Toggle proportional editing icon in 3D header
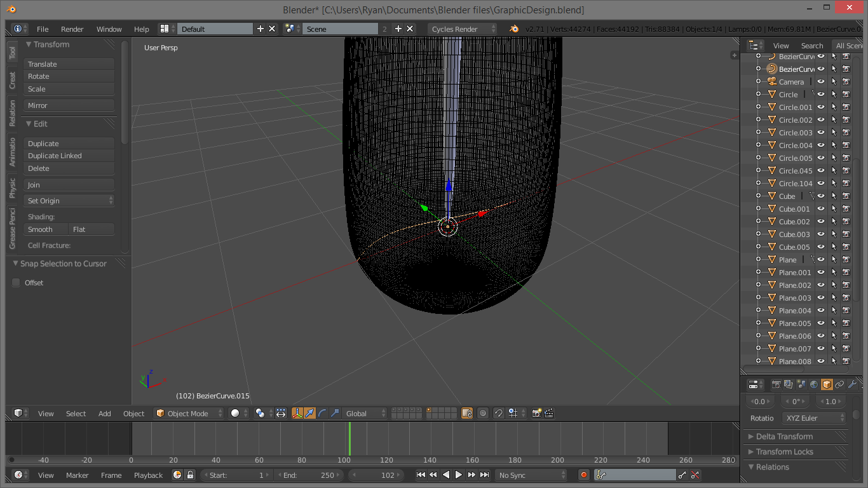Image resolution: width=868 pixels, height=488 pixels. click(x=483, y=413)
